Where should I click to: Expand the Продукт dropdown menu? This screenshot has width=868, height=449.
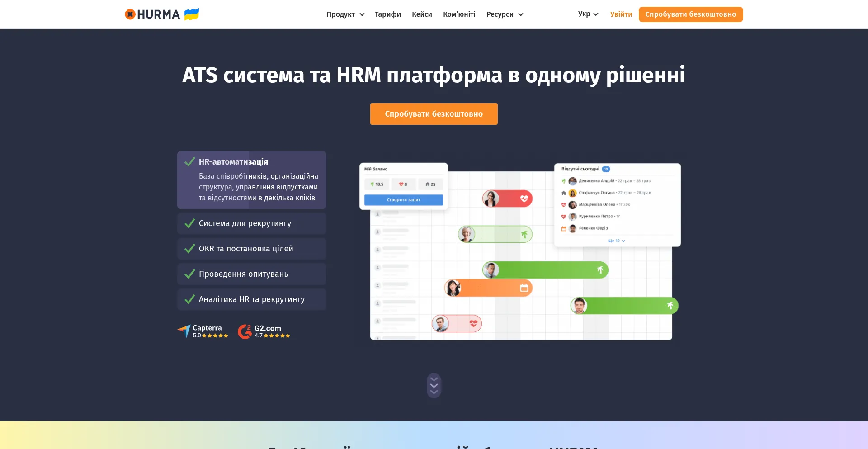click(x=345, y=14)
